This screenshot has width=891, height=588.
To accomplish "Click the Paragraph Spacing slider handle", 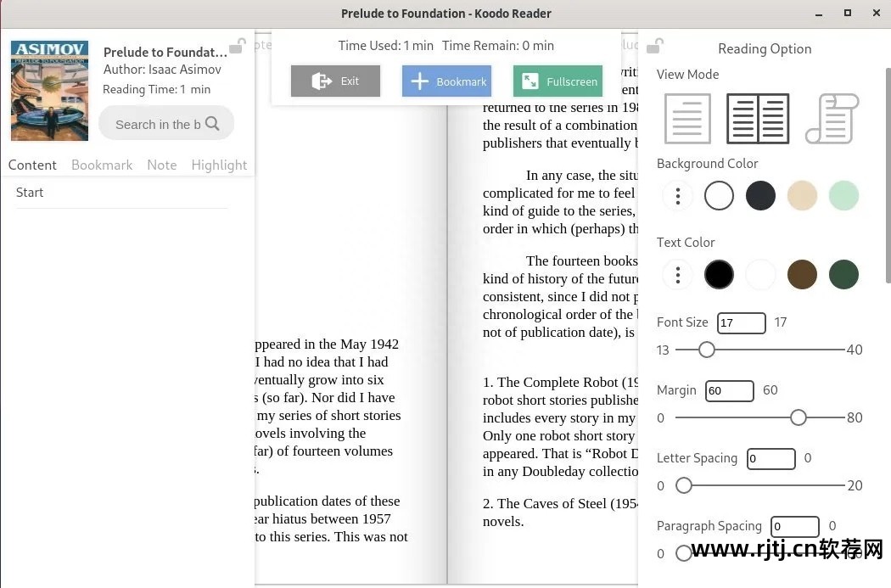I will point(684,553).
